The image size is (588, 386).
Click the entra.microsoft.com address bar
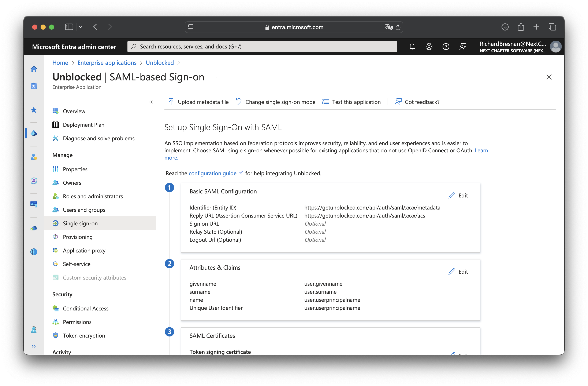coord(294,27)
